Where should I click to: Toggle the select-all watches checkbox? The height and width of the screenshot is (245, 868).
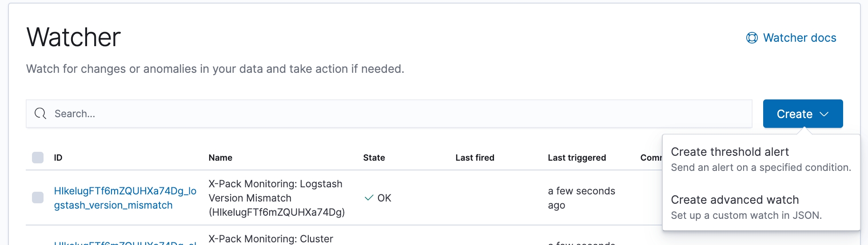(38, 158)
